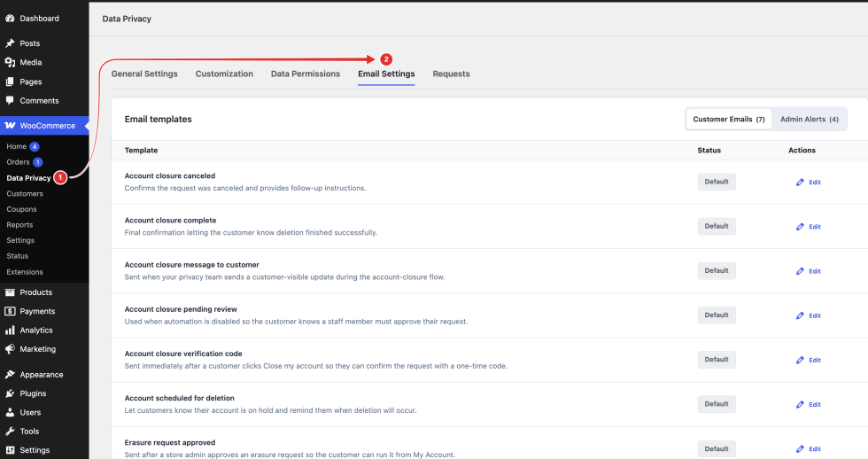Click the Tools wrench icon

(x=10, y=432)
